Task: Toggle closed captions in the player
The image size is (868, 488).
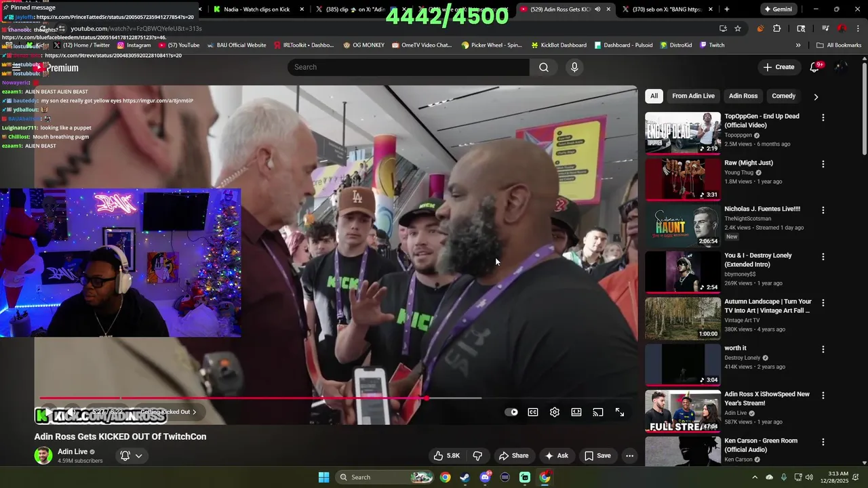Action: tap(533, 412)
